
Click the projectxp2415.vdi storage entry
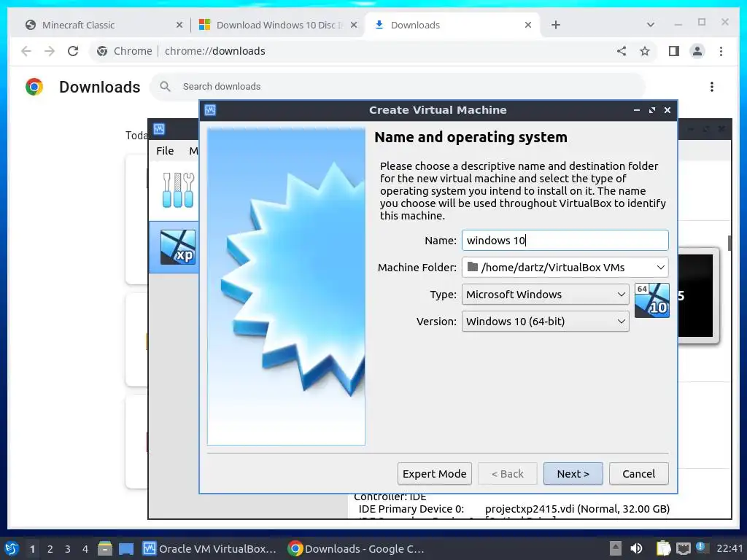(x=578, y=509)
